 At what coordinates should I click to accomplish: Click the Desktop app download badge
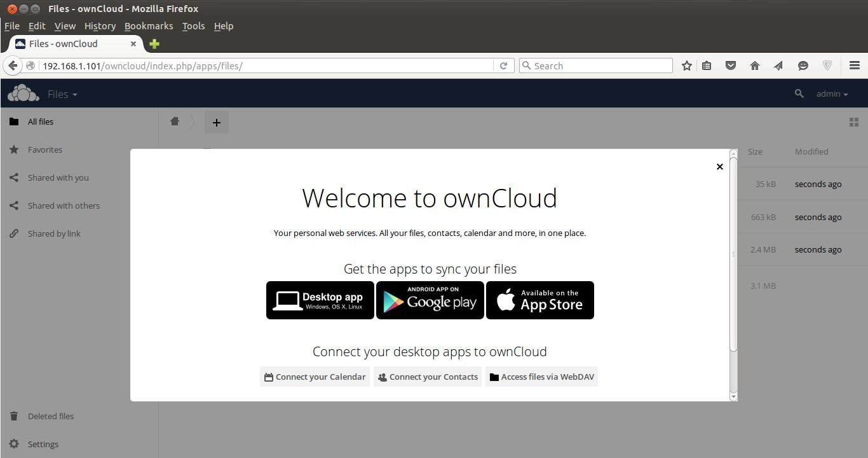click(320, 300)
